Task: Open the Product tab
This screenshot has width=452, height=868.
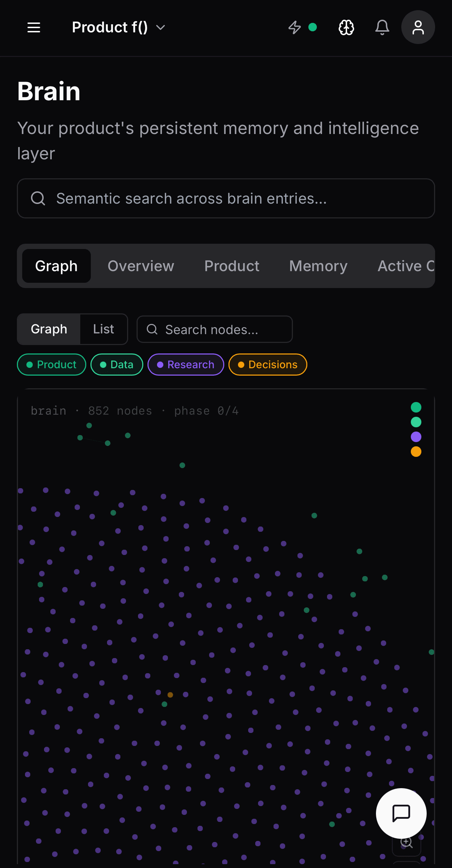Action: click(x=232, y=266)
